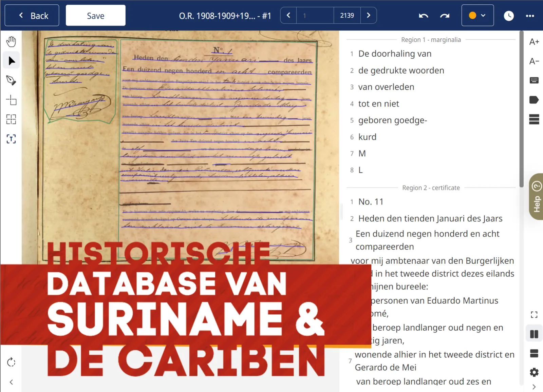Viewport: 543px width, 392px height.
Task: Collapse the right toolbar chevron
Action: click(x=534, y=387)
